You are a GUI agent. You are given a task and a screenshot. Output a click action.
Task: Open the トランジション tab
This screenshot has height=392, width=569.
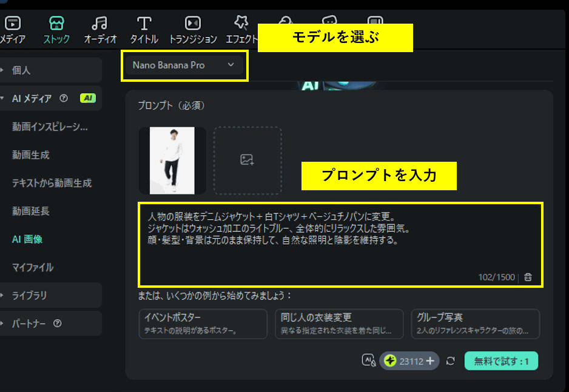[193, 30]
